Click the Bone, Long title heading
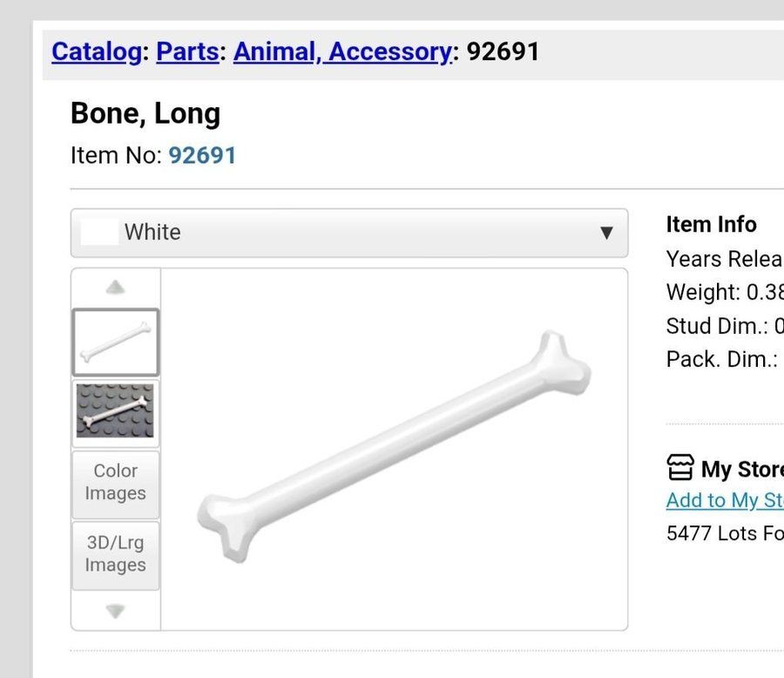The image size is (784, 678). [x=145, y=113]
